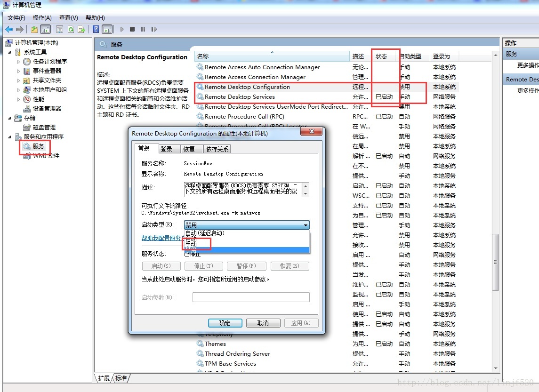
Task: Switch to the 标准 view tab
Action: click(x=121, y=378)
